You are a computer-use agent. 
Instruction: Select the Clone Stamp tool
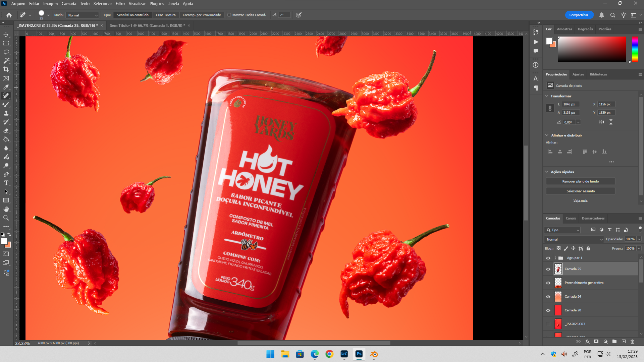pyautogui.click(x=6, y=113)
